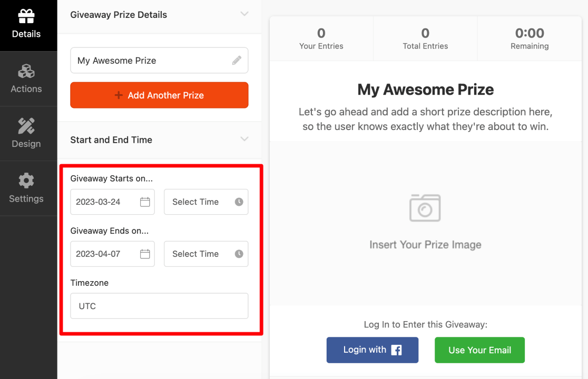This screenshot has height=379, width=588.
Task: Click the pencil edit icon beside prize name
Action: (237, 61)
